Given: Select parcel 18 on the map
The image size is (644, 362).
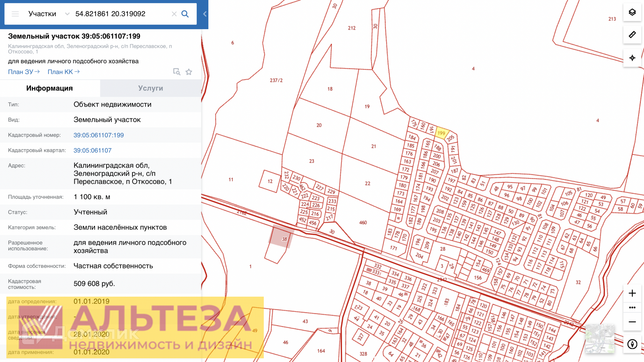Looking at the screenshot, I should [x=330, y=89].
